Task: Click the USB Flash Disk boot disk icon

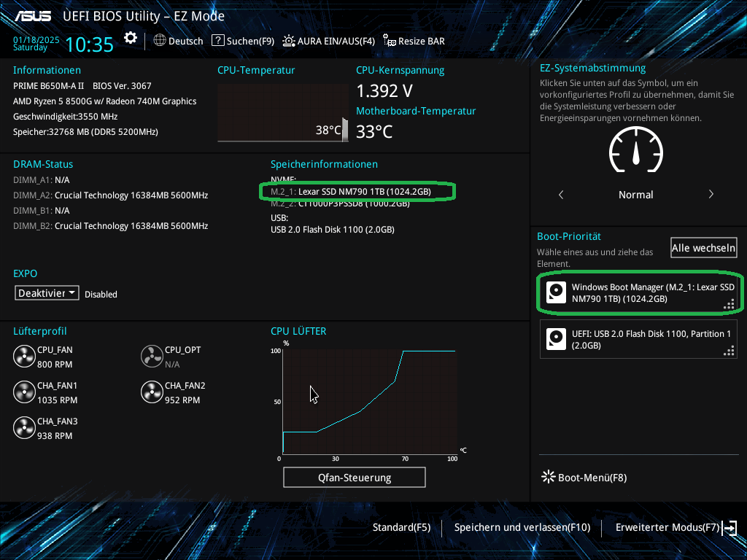Action: click(556, 339)
